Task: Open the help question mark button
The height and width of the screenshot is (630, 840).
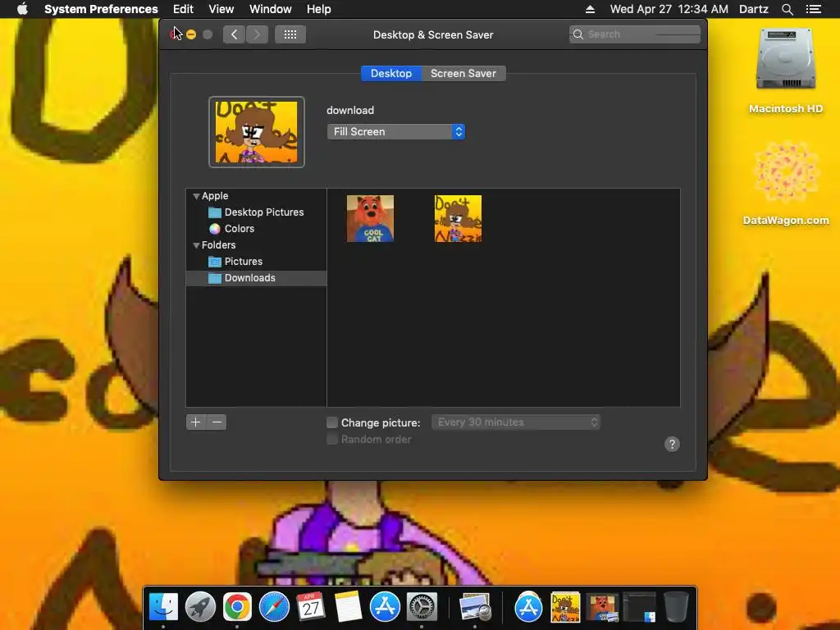Action: (672, 444)
